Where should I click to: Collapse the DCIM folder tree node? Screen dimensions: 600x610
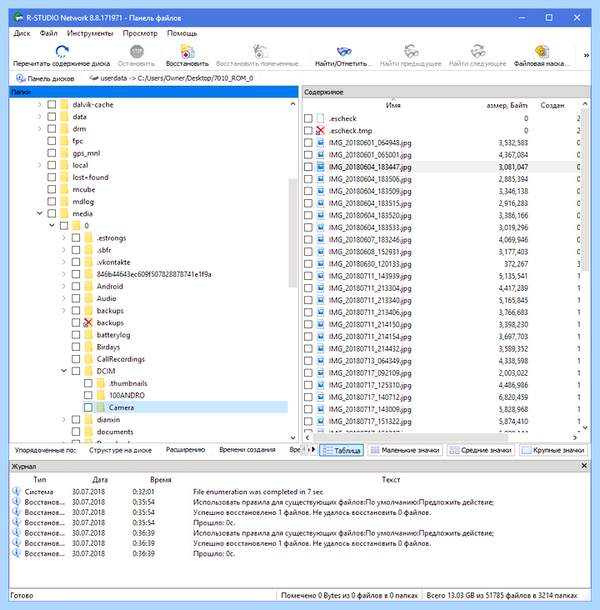pyautogui.click(x=64, y=371)
